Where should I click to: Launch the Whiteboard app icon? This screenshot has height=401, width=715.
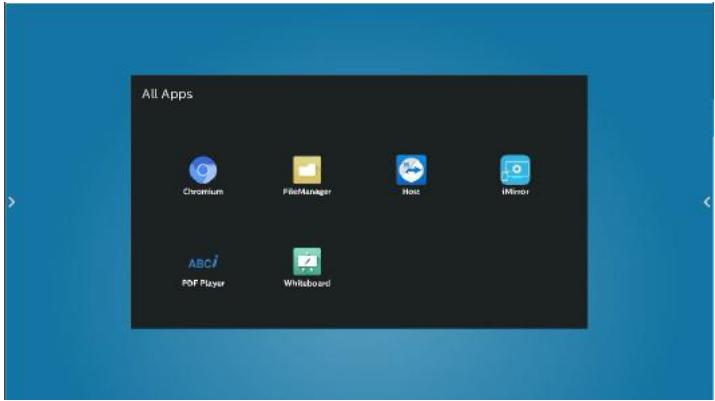click(307, 261)
